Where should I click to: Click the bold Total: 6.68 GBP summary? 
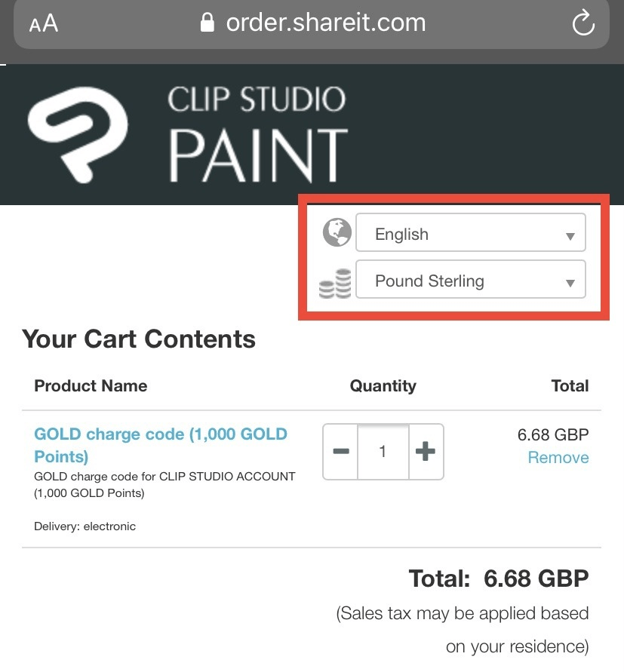coord(498,578)
